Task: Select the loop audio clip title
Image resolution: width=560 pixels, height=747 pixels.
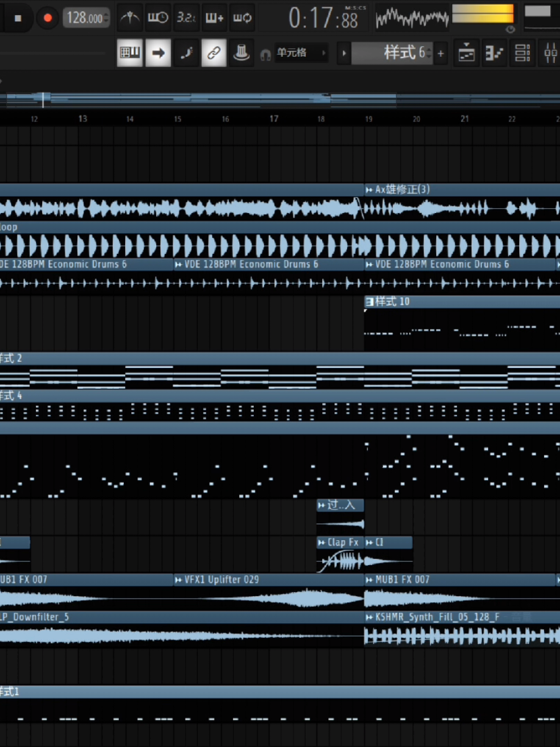Action: click(9, 227)
